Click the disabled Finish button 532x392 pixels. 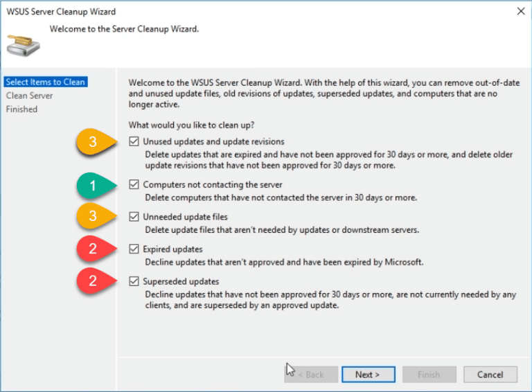(428, 375)
